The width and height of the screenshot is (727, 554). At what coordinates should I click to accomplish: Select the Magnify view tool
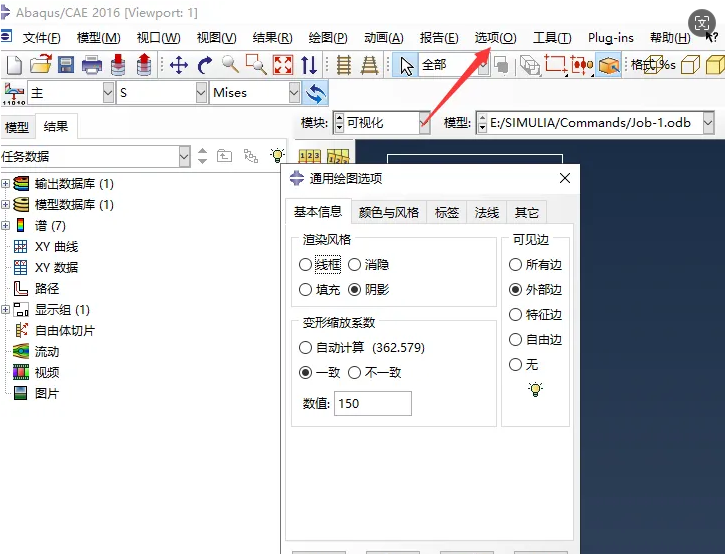(230, 64)
